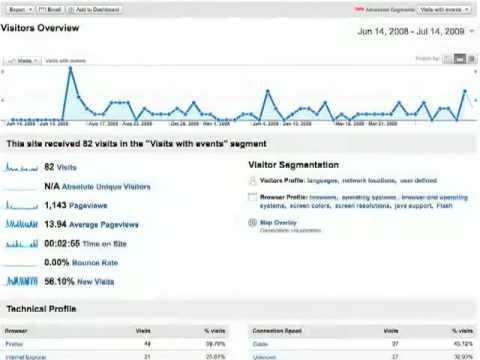Click the red Advanced Segments icon
Screen dimensions: 480x360
pos(359,9)
